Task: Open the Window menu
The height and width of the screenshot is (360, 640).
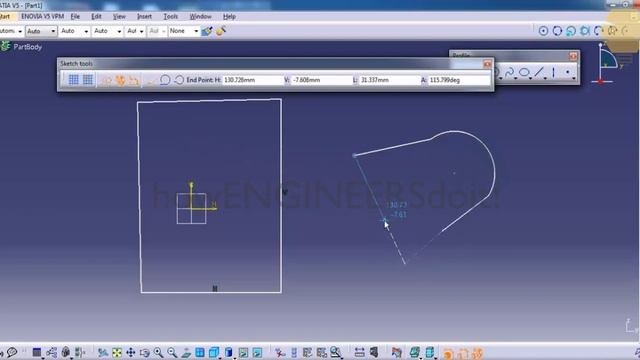Action: (200, 16)
